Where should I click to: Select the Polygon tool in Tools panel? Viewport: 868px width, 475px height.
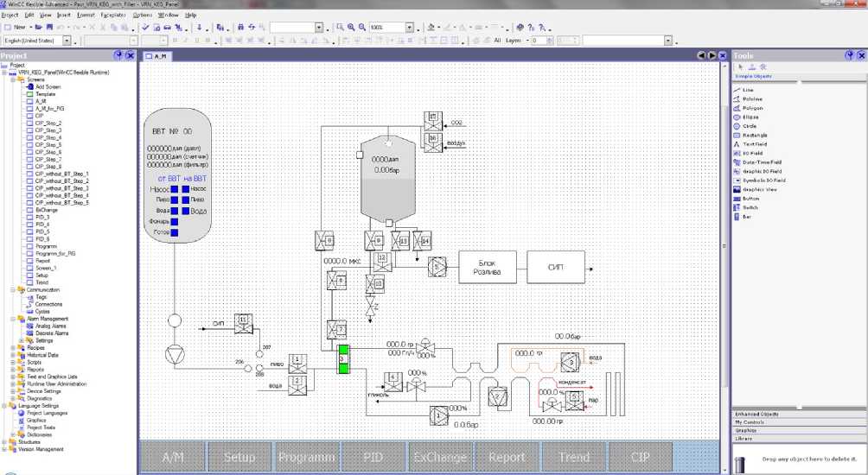751,108
